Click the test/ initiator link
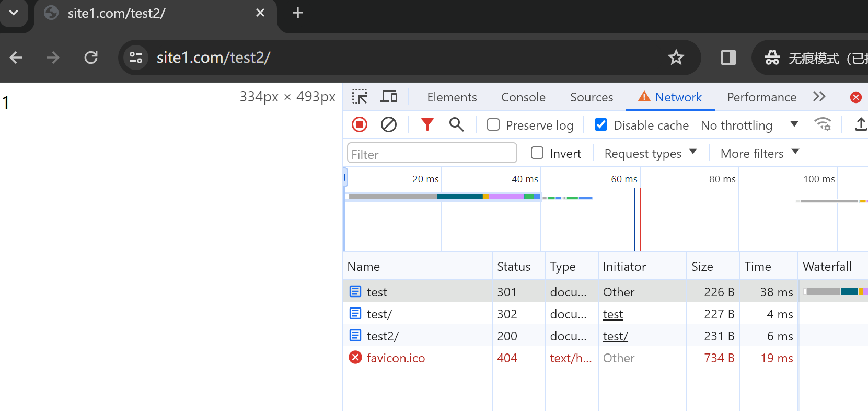 [x=615, y=336]
